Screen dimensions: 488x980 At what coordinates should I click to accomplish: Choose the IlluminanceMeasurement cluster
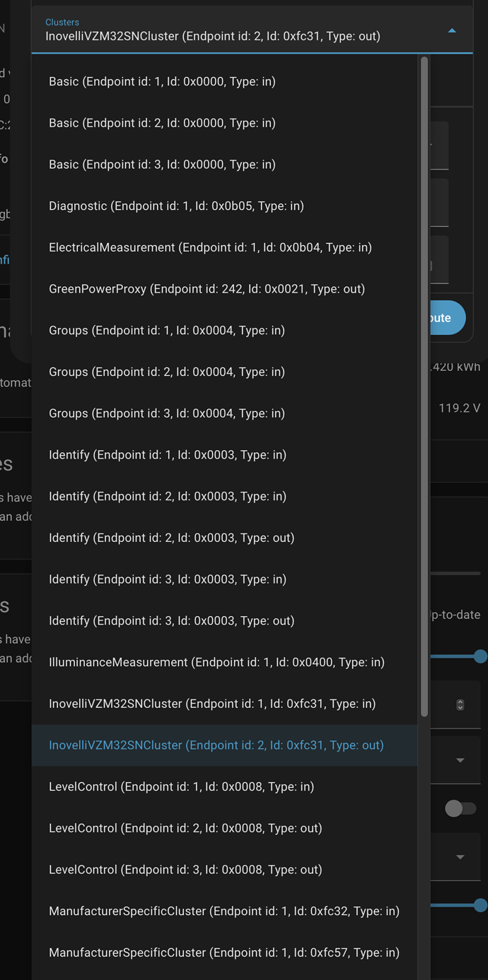216,663
